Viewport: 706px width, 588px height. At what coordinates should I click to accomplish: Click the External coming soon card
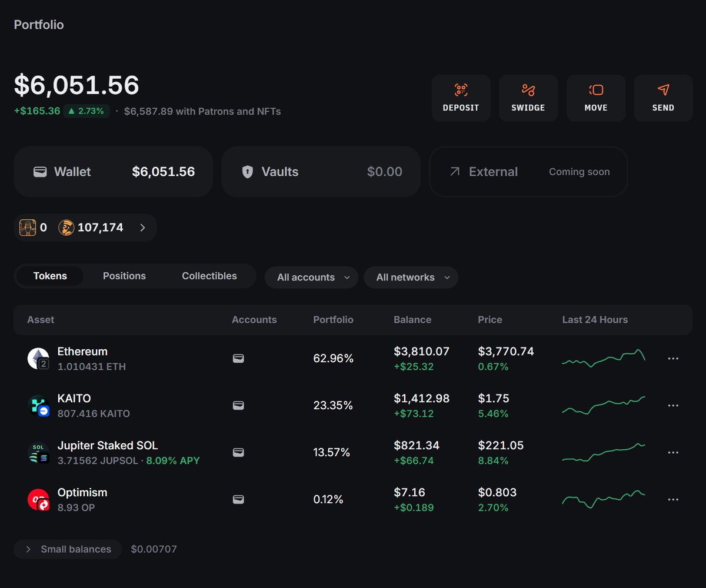tap(528, 172)
